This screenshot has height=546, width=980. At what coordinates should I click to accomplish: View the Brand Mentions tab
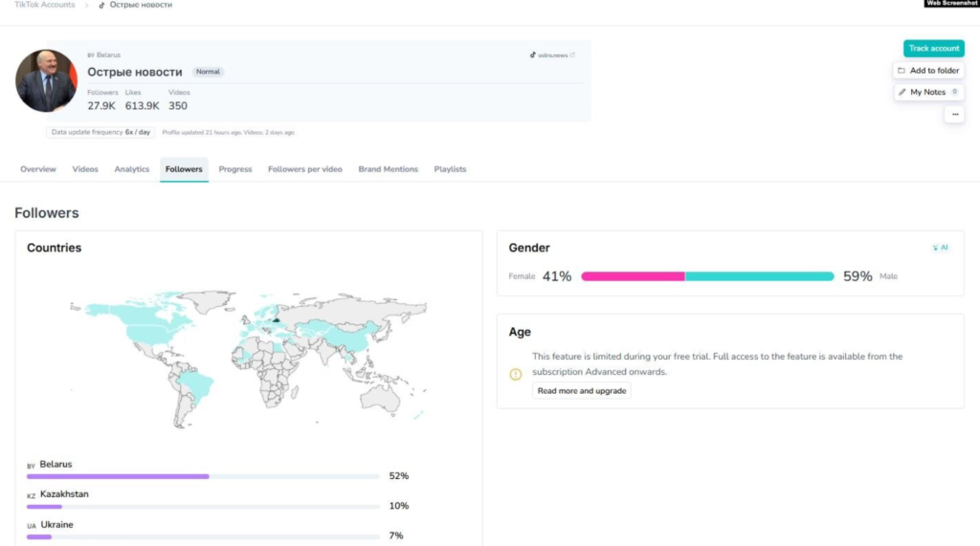coord(388,169)
